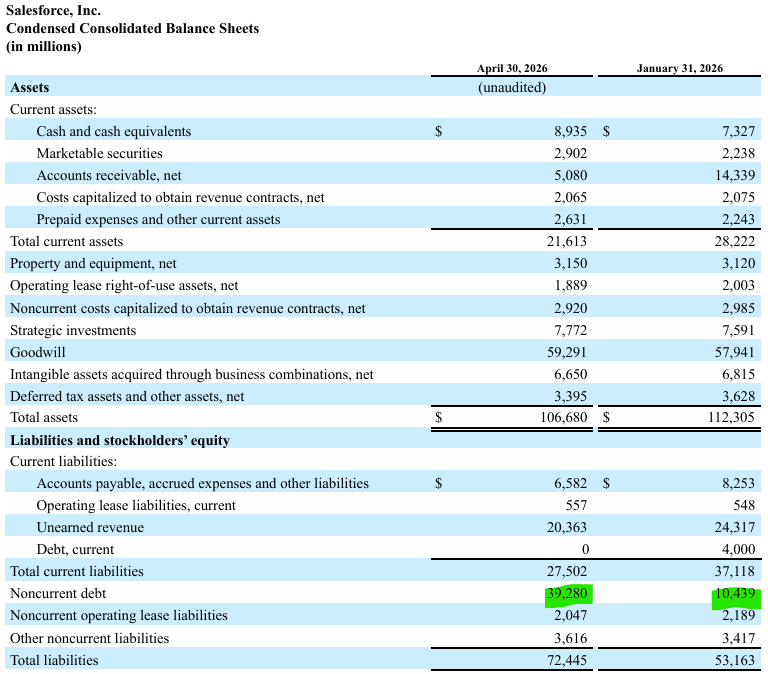Screen dimensions: 768x674
Task: Select accounts receivable value 5,080
Action: coord(571,175)
